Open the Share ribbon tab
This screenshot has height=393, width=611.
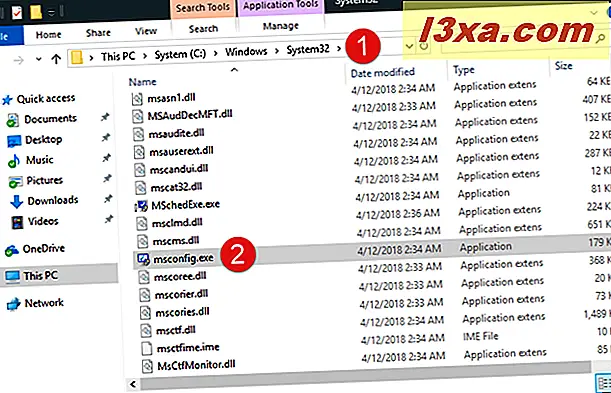98,33
